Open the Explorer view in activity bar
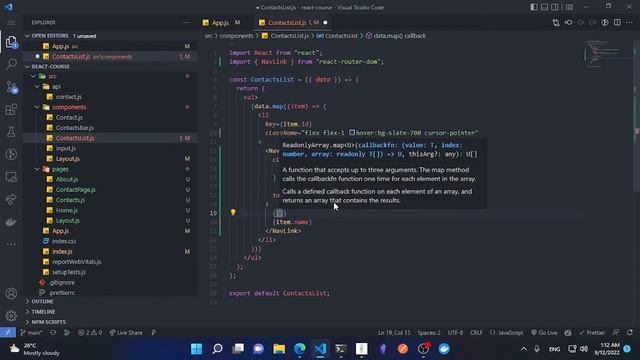 tap(11, 42)
